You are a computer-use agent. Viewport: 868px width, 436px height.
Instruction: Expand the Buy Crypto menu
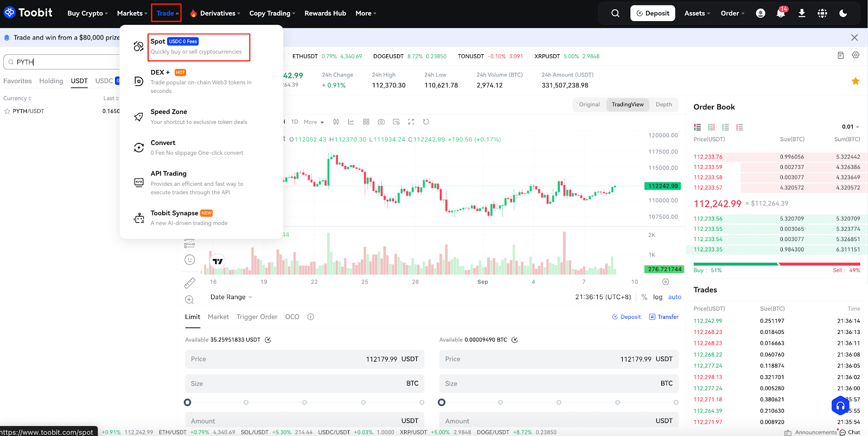pyautogui.click(x=87, y=13)
